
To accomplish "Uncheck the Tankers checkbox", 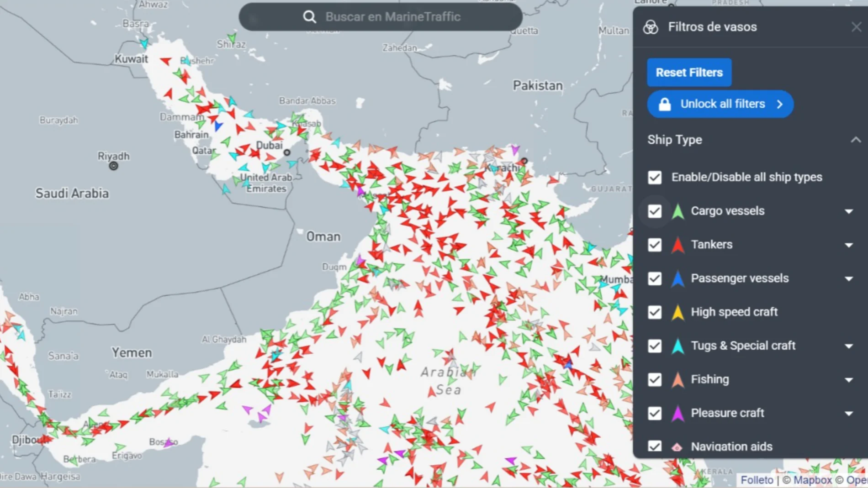I will pos(655,245).
